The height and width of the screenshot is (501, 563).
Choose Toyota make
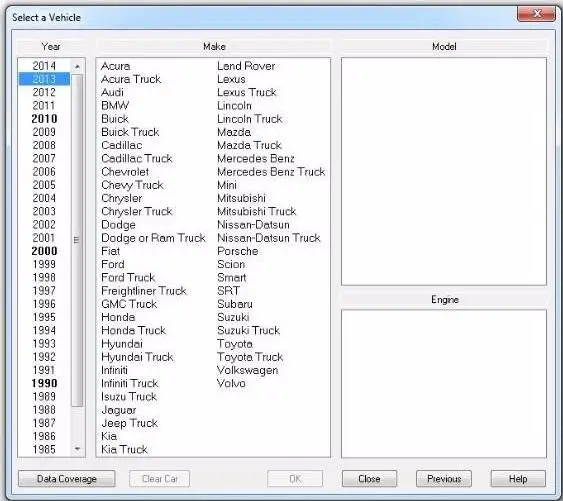234,344
